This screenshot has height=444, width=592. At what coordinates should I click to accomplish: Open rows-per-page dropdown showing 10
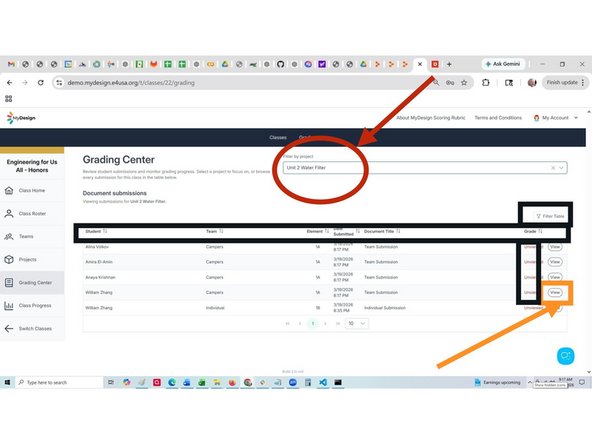357,324
